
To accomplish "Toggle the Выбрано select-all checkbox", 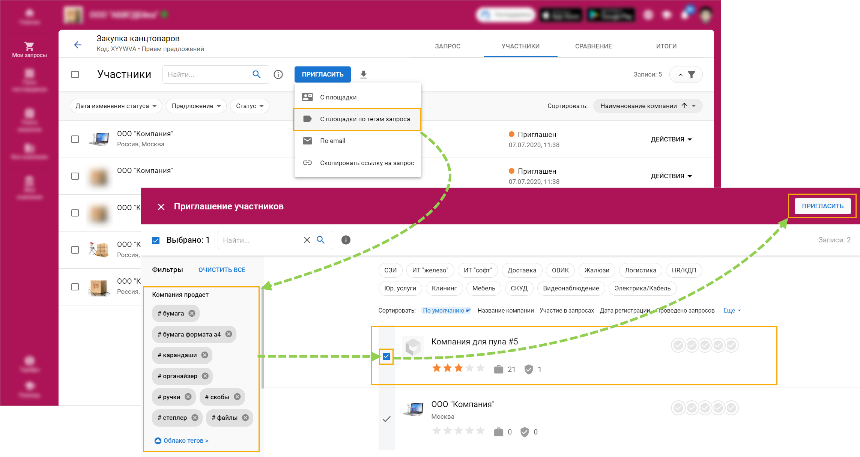I will pos(157,240).
